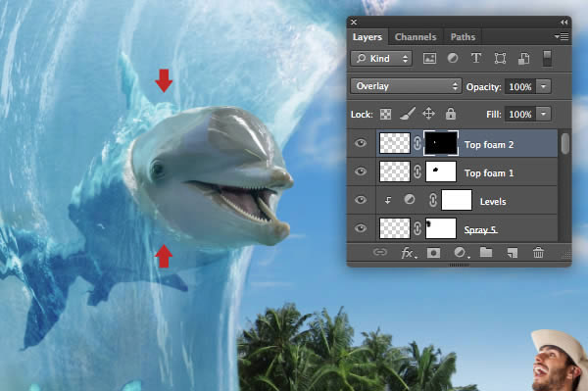588x391 pixels.
Task: Select the 'Spray 5' layer name
Action: pos(480,230)
